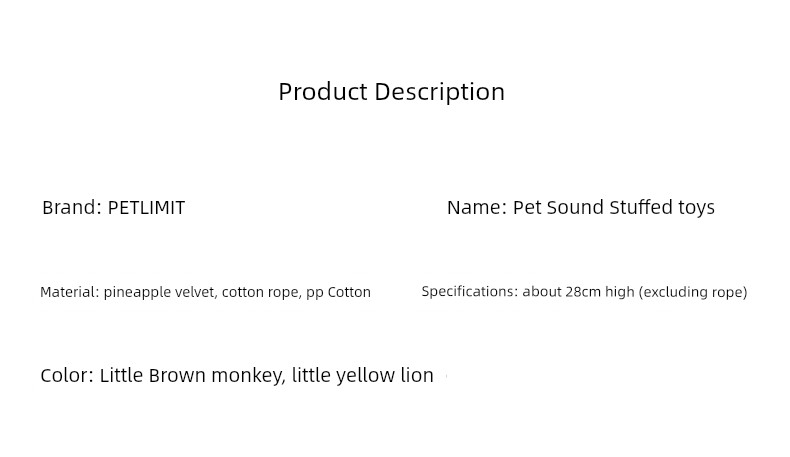Click the "Pet Sound Stuffed toys" text

tap(613, 208)
